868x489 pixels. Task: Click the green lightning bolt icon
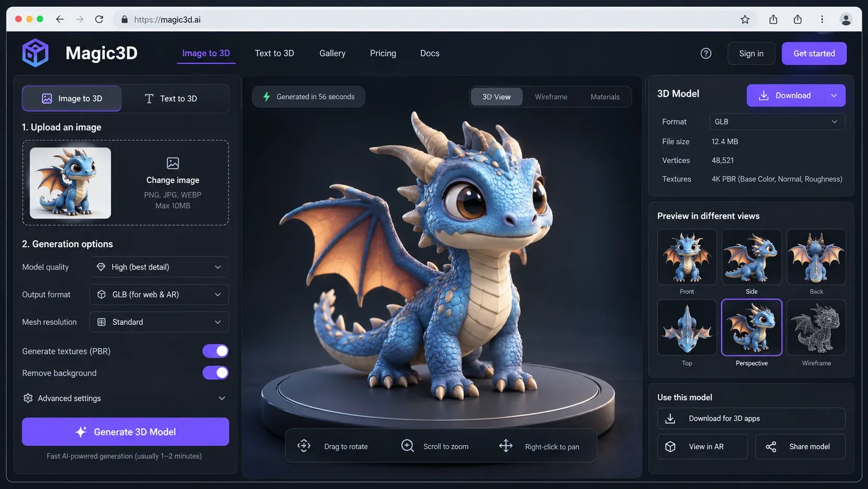(266, 97)
